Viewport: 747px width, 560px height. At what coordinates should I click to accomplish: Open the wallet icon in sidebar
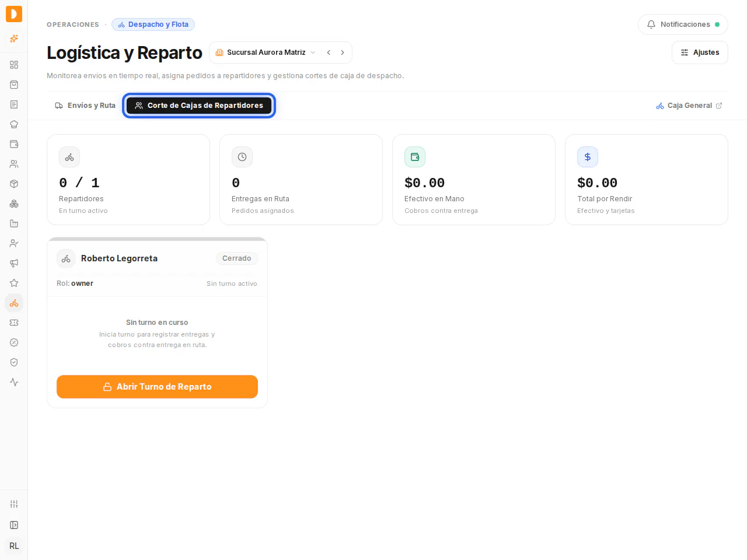click(14, 144)
